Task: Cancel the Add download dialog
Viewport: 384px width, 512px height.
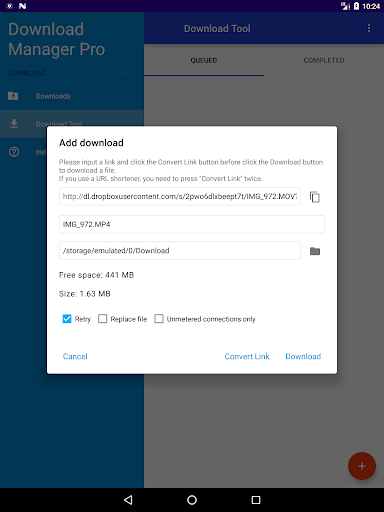Action: click(75, 356)
